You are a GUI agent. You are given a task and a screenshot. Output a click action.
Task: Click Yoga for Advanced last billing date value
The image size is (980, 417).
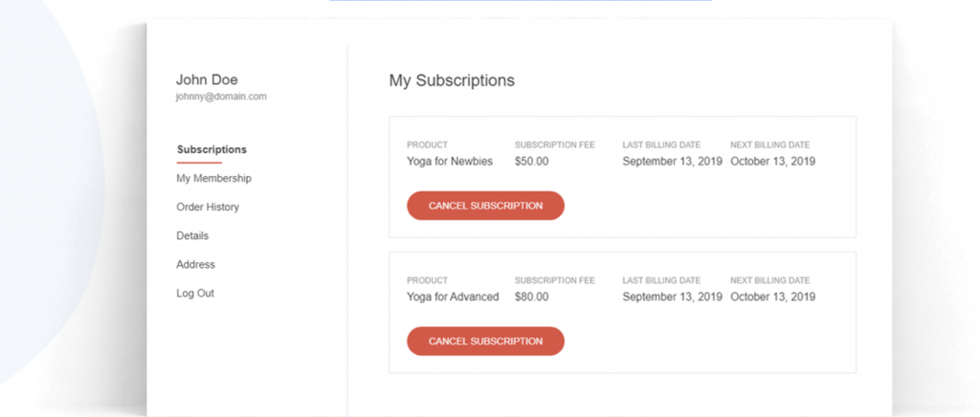pyautogui.click(x=672, y=296)
